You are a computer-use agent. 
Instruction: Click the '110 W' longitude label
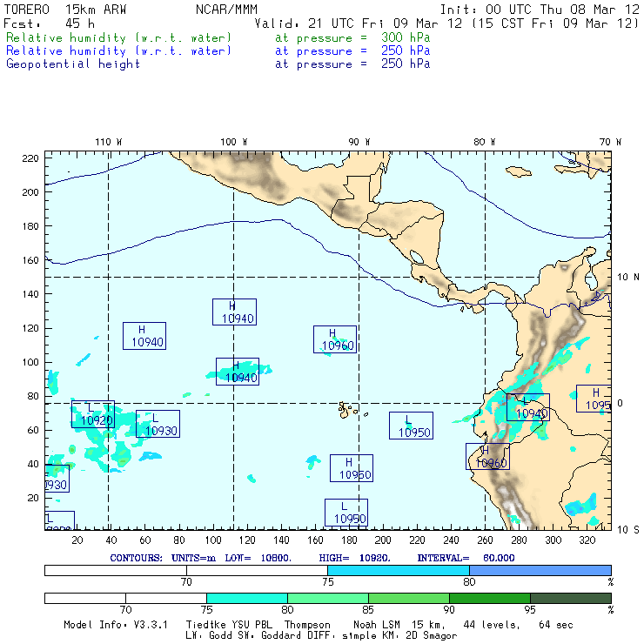coord(109,142)
